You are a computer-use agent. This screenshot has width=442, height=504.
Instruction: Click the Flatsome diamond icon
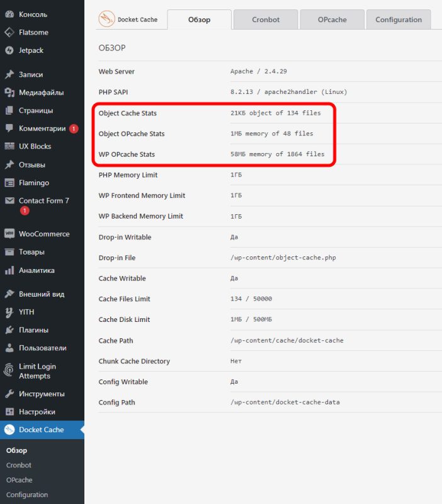(9, 32)
